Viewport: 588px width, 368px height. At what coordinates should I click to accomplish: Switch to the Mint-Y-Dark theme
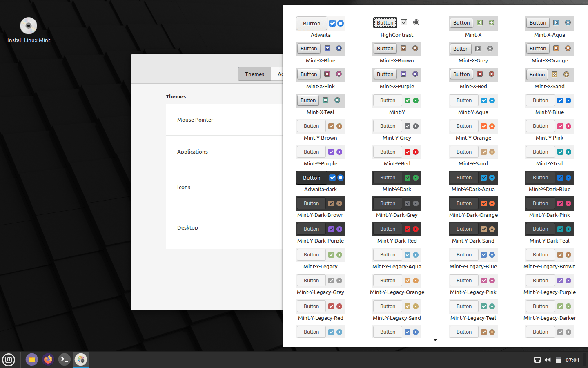(x=397, y=182)
